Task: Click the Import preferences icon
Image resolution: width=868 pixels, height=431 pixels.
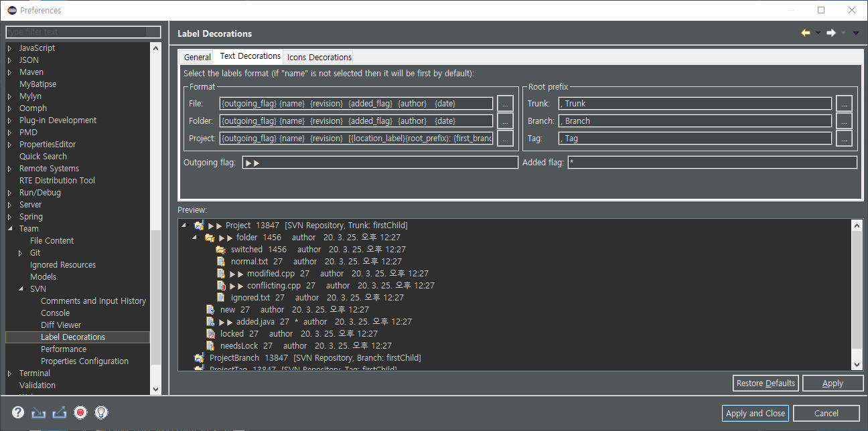Action: click(x=39, y=412)
